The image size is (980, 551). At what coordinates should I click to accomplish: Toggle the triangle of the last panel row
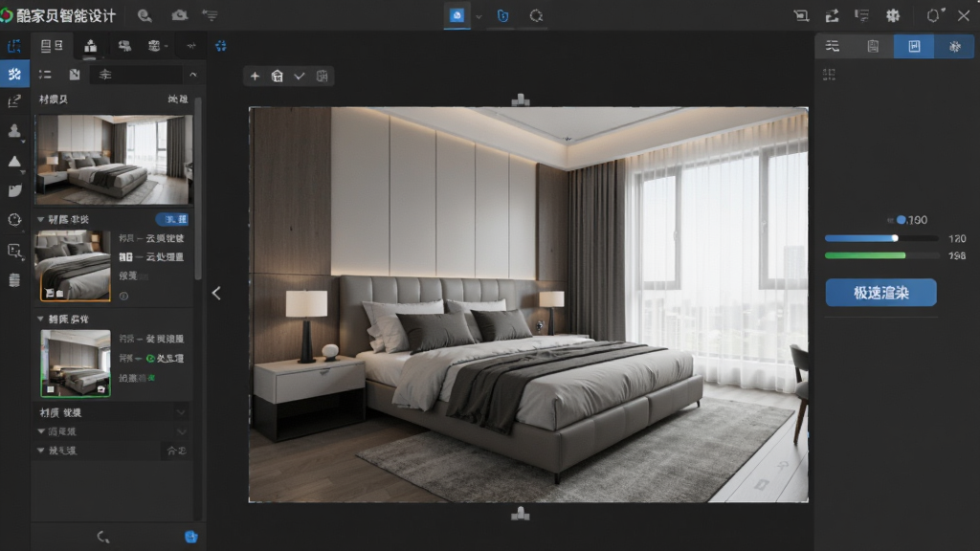(40, 450)
